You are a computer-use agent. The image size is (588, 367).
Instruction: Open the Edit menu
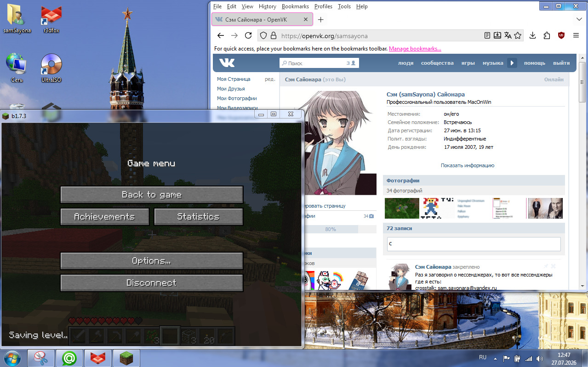pyautogui.click(x=232, y=6)
